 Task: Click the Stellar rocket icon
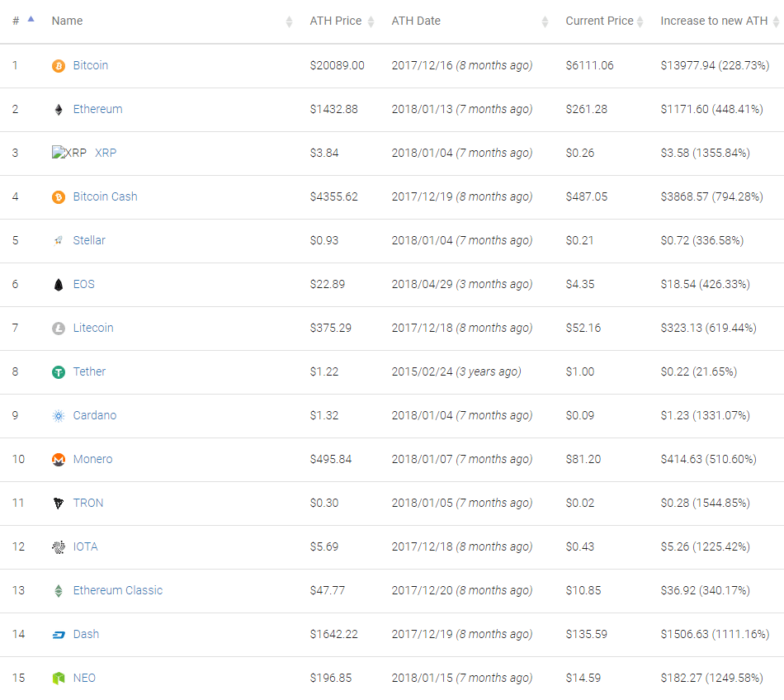click(x=59, y=240)
